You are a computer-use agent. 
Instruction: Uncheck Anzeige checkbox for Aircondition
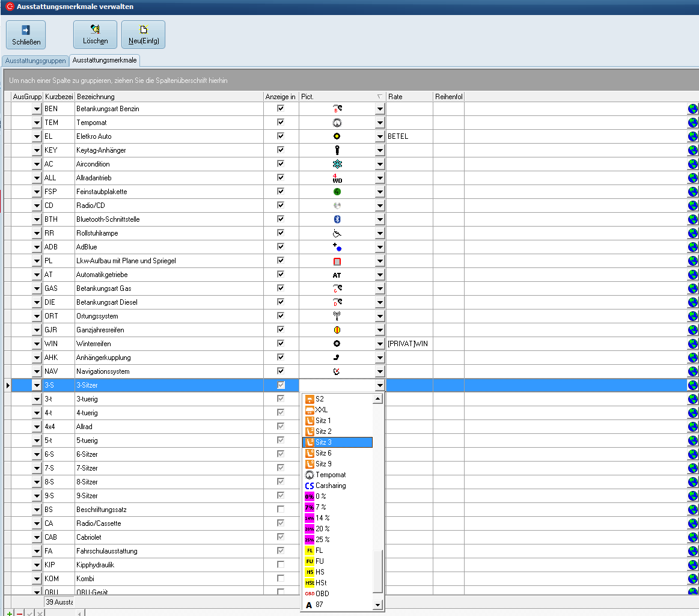280,164
